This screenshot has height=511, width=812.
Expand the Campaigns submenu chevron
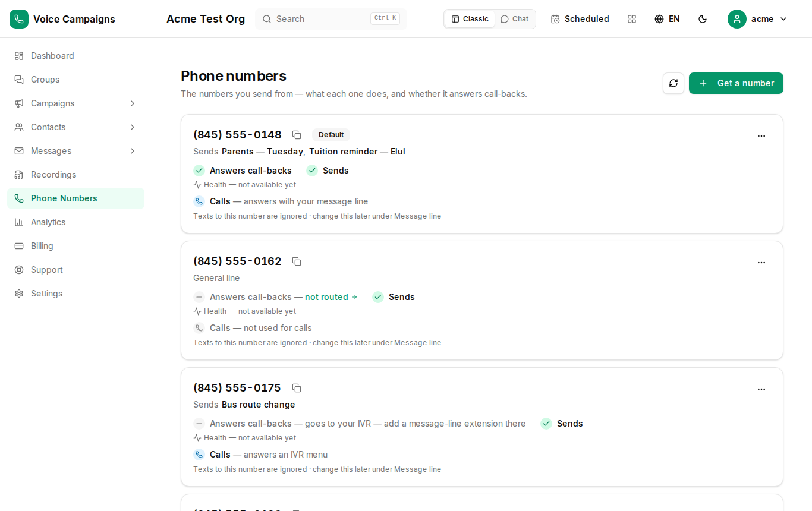click(133, 103)
